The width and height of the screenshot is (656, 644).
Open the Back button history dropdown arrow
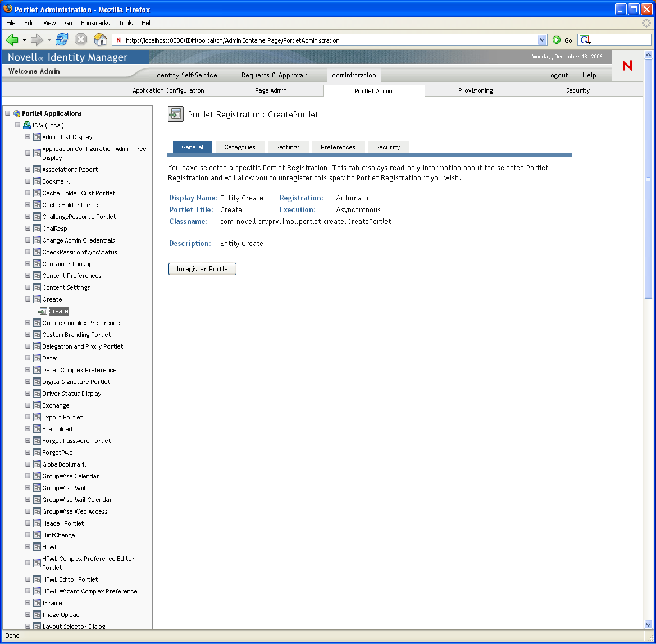(24, 40)
